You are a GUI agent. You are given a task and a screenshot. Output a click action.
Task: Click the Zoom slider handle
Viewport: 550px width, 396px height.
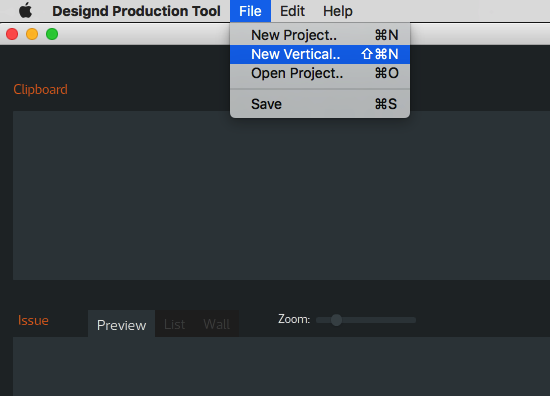pyautogui.click(x=336, y=320)
